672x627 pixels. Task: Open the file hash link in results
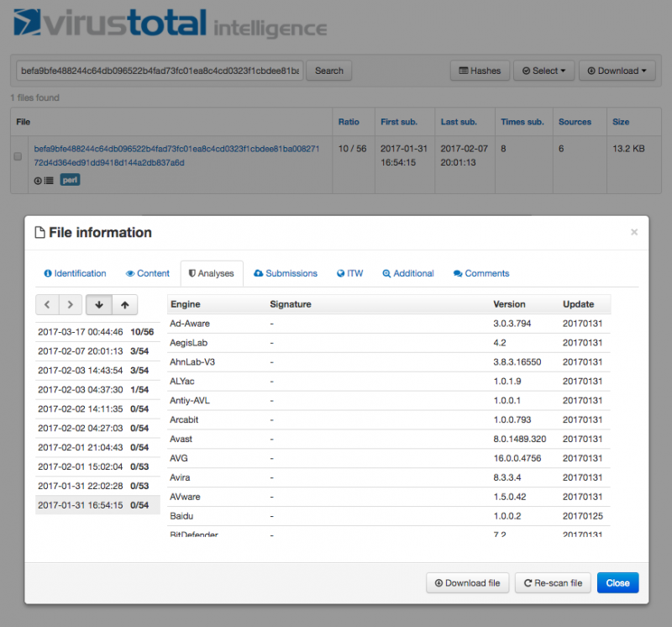pos(176,155)
